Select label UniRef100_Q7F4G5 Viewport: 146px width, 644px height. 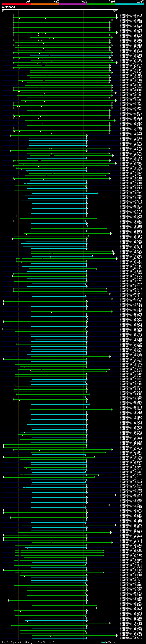point(131,151)
